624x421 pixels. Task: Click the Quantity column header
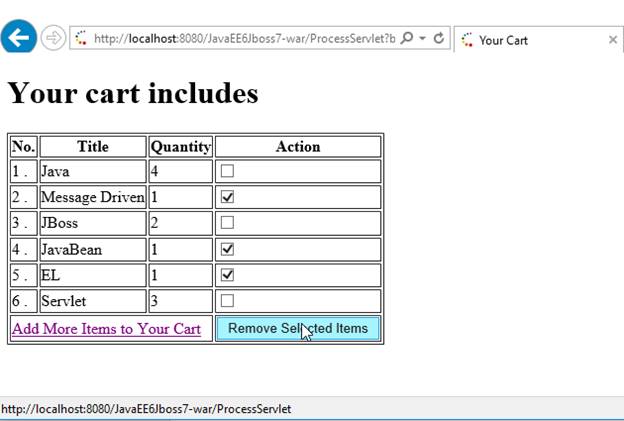(x=181, y=146)
